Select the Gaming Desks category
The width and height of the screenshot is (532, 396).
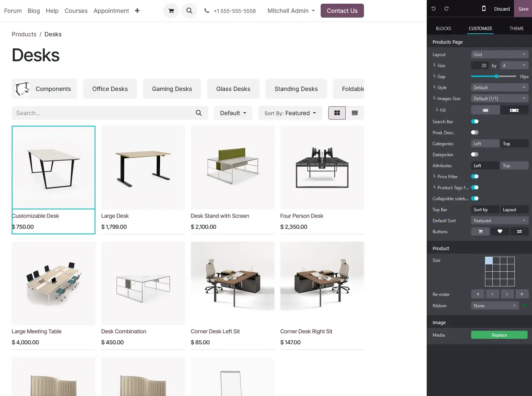point(172,89)
